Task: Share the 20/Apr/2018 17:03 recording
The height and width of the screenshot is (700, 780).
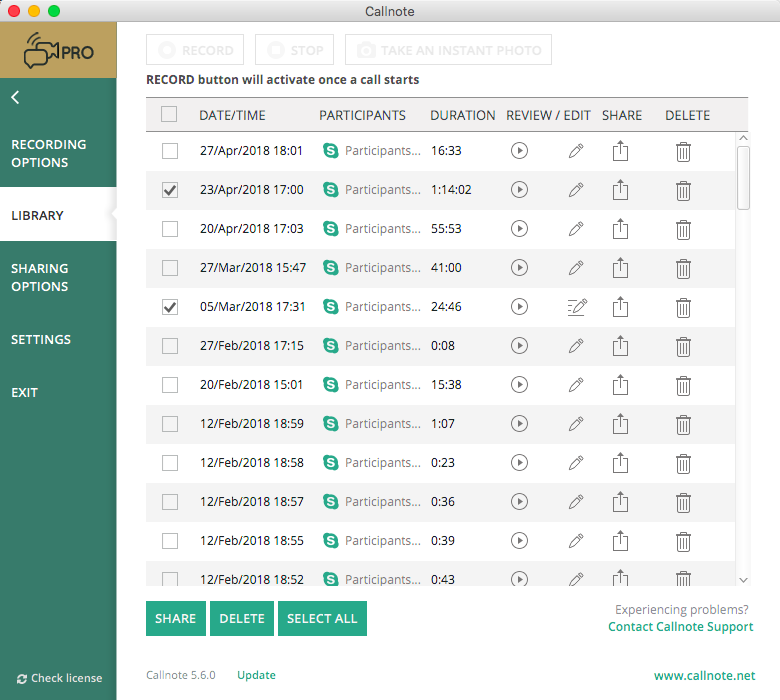Action: click(x=620, y=229)
